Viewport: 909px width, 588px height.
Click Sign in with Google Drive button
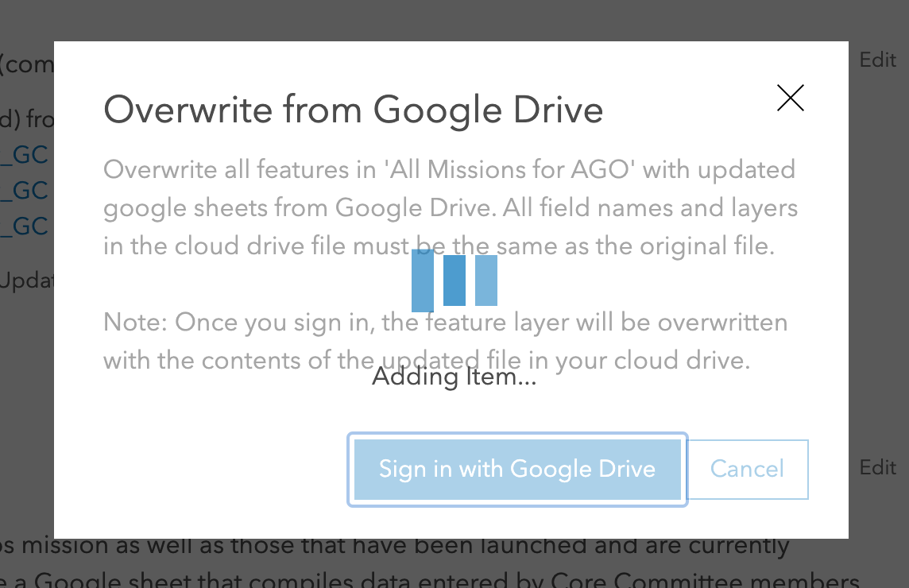[x=517, y=469]
